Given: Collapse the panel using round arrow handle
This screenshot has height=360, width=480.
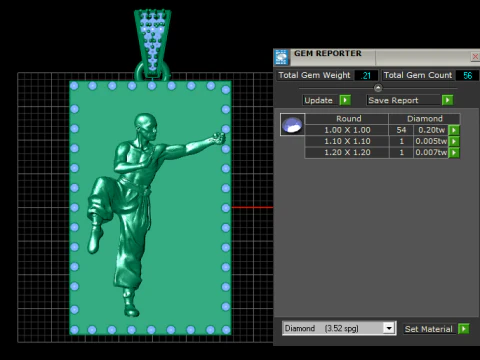Looking at the screenshot, I should [378, 88].
